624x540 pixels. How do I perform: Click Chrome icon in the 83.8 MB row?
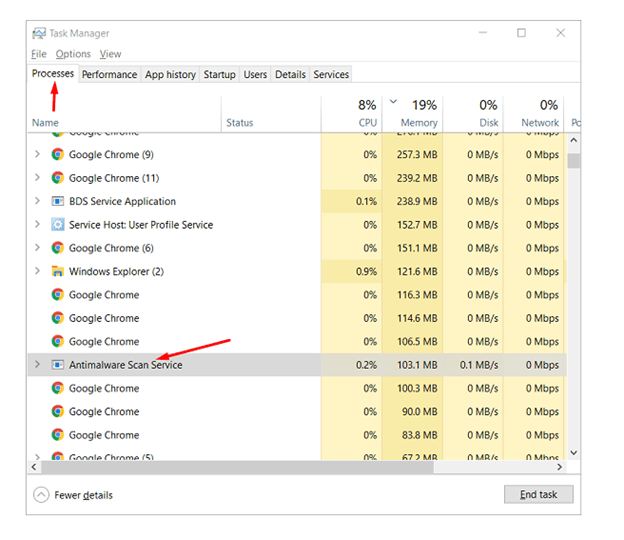coord(58,435)
